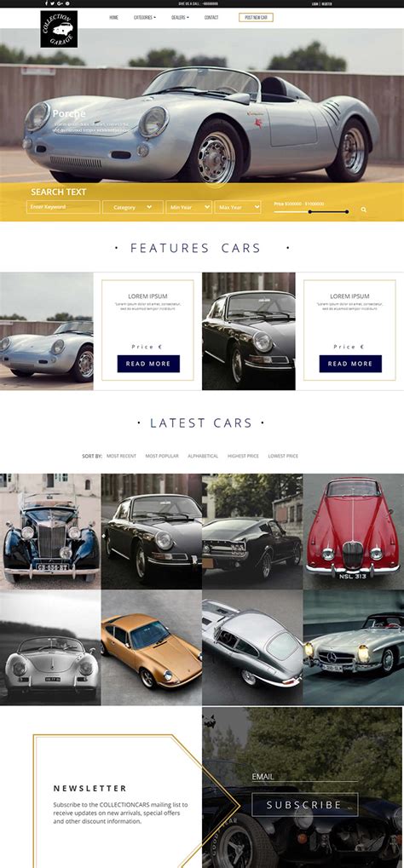Viewport: 404px width, 868px height.
Task: Click the Post New Car button
Action: [256, 18]
